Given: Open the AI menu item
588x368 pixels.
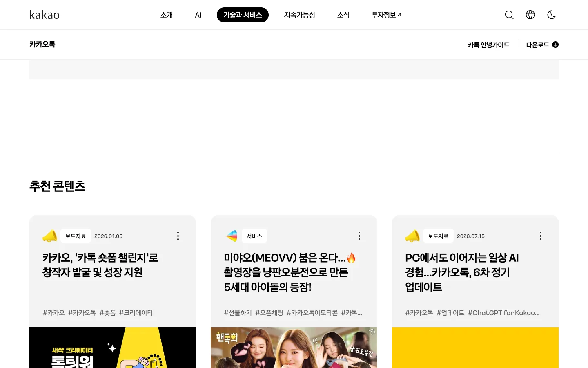Looking at the screenshot, I should pyautogui.click(x=198, y=15).
